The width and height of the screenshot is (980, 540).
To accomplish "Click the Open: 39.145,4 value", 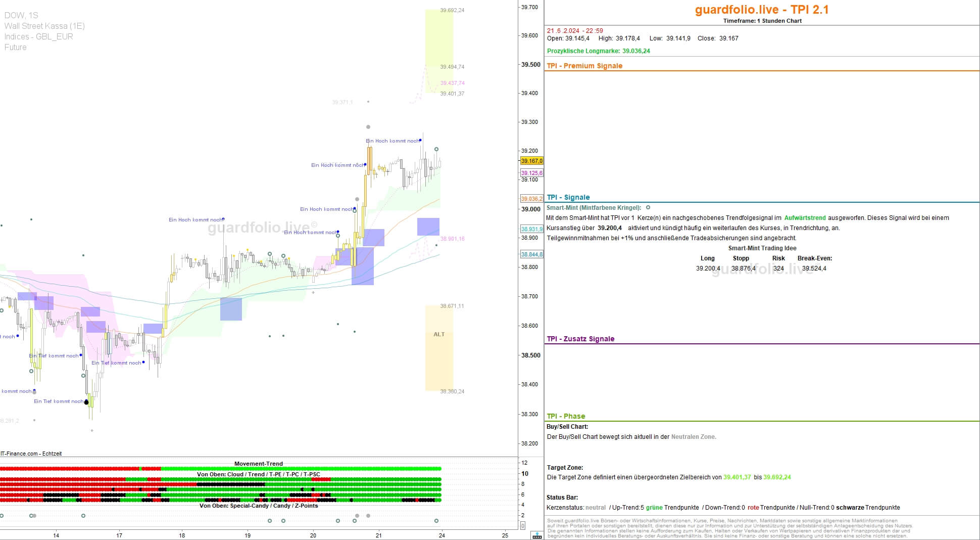I will tap(568, 38).
